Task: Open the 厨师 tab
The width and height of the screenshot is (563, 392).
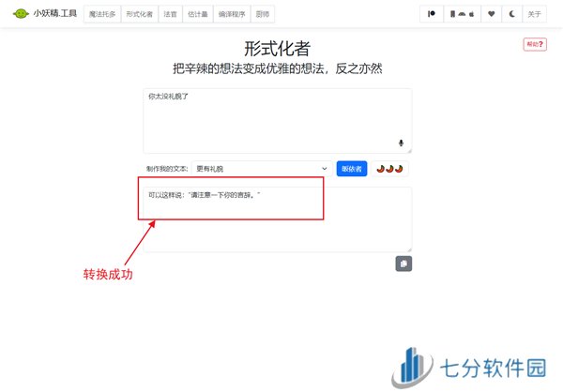Action: click(x=264, y=14)
